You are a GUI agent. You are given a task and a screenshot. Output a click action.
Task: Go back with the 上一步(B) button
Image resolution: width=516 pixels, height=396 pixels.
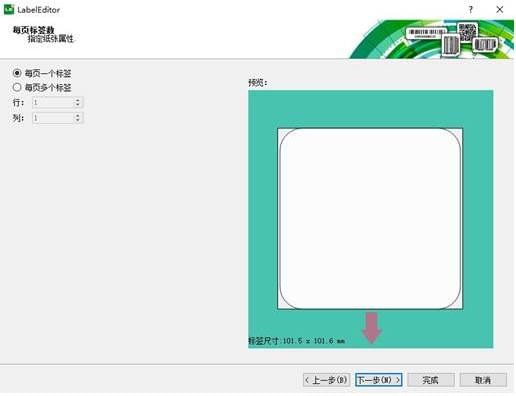326,380
